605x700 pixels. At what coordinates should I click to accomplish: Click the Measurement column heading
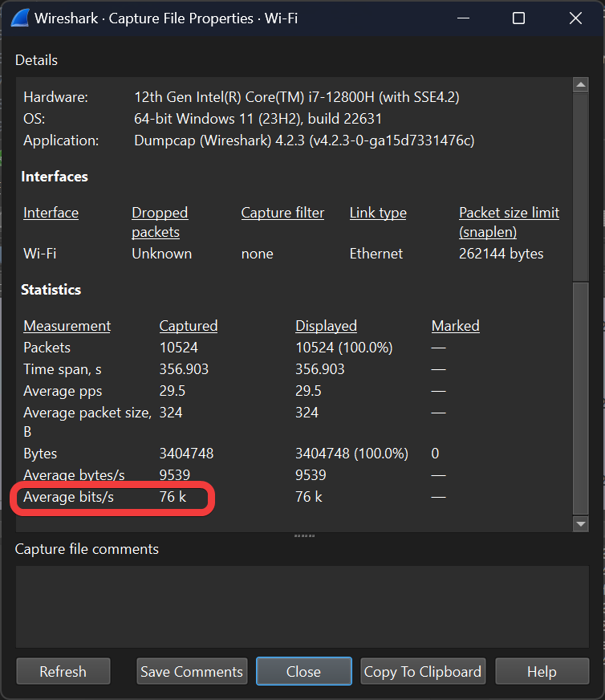[x=67, y=326]
